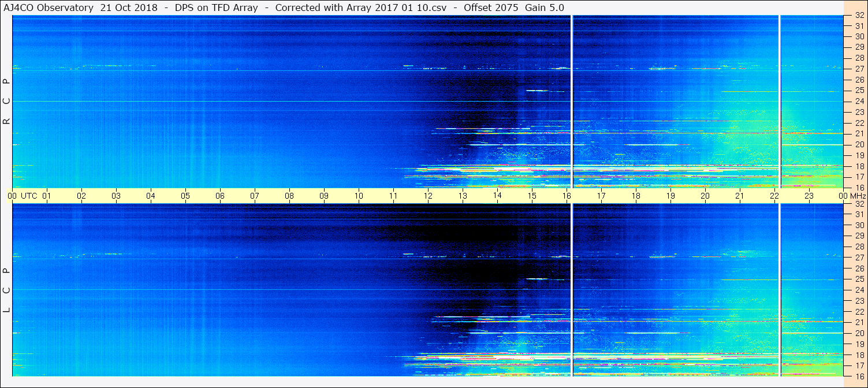Image resolution: width=868 pixels, height=388 pixels.
Task: Click hour marker 09 on time axis
Action: [x=324, y=196]
